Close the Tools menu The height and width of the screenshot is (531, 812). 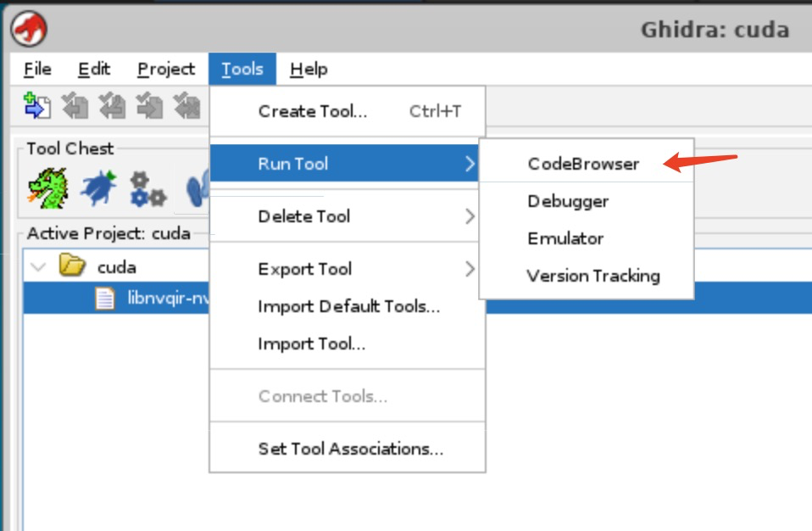tap(242, 69)
